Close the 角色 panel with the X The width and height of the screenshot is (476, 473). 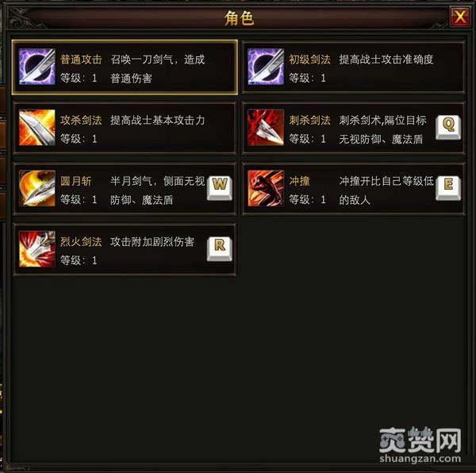pyautogui.click(x=460, y=17)
